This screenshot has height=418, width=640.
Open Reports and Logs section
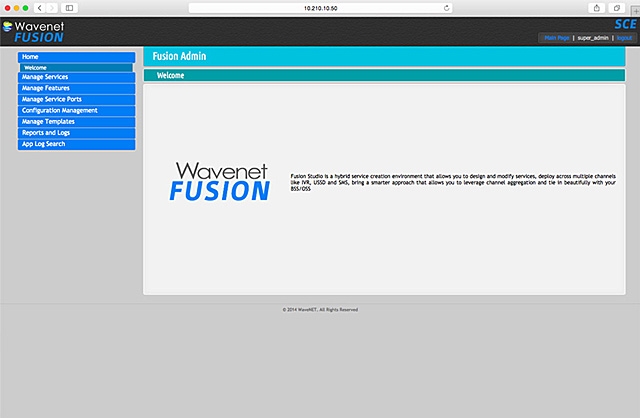point(76,132)
